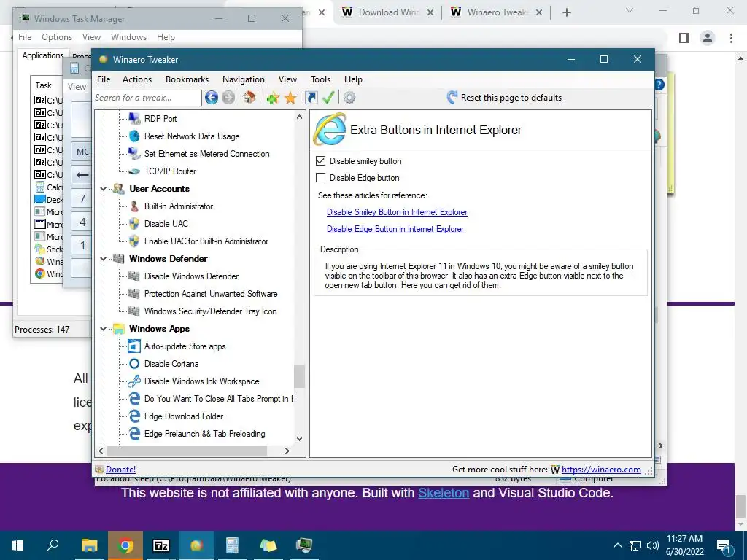
Task: Select RDP Port tree icon
Action: click(134, 119)
